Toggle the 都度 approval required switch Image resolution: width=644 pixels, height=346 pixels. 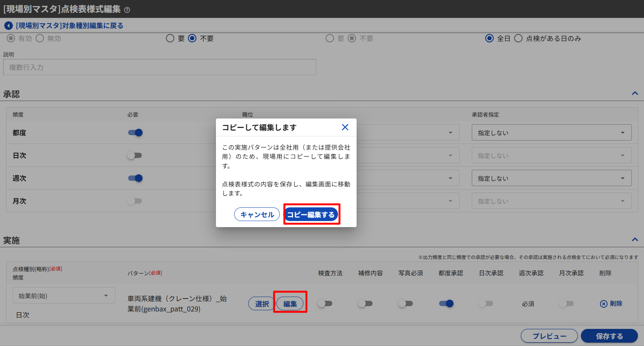(x=135, y=133)
